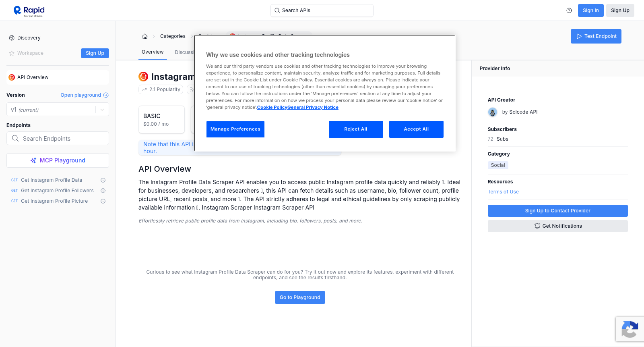The image size is (644, 347).
Task: Open info icon for Get Instagram Profile Followers
Action: [x=103, y=191]
